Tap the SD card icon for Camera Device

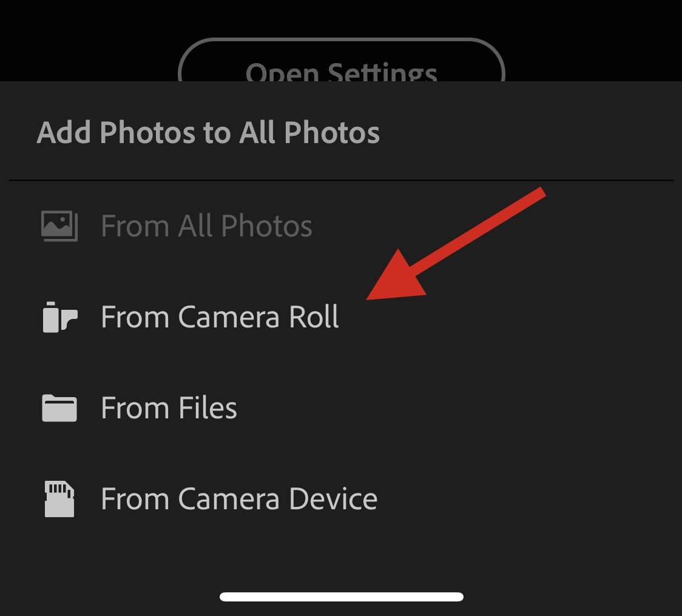(59, 499)
